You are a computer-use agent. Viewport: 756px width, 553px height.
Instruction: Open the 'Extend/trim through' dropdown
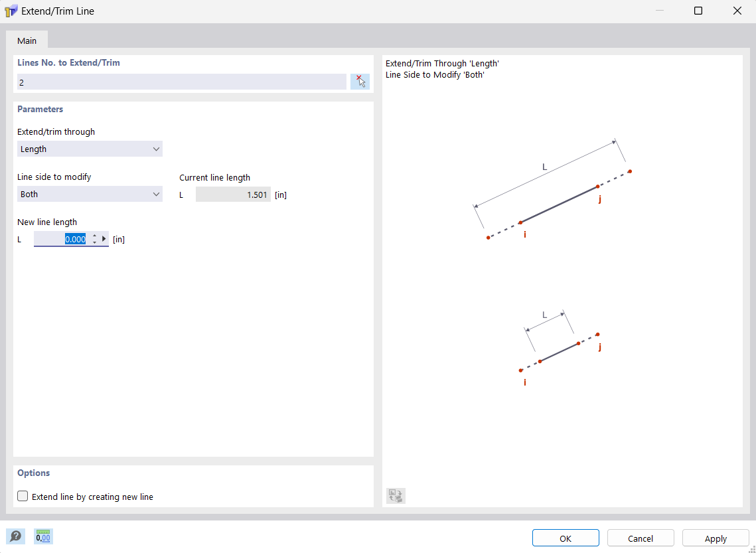90,149
